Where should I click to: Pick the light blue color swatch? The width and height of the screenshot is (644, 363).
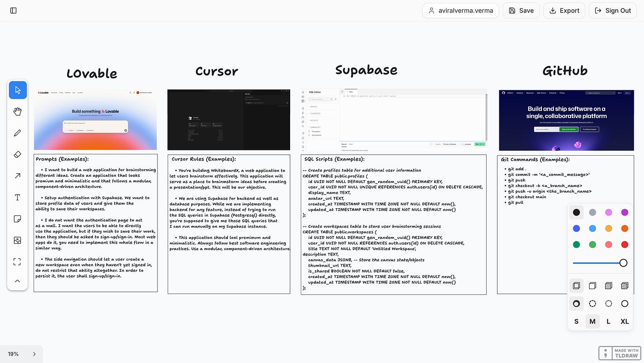(592, 229)
